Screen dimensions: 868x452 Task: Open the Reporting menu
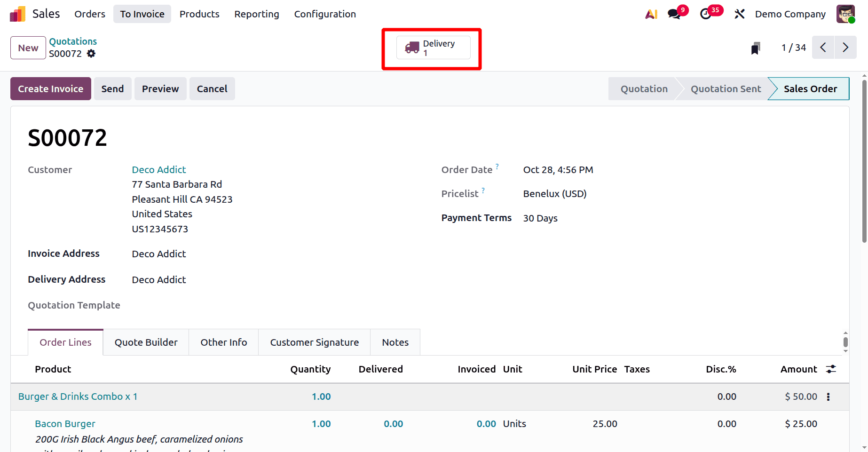click(x=256, y=14)
